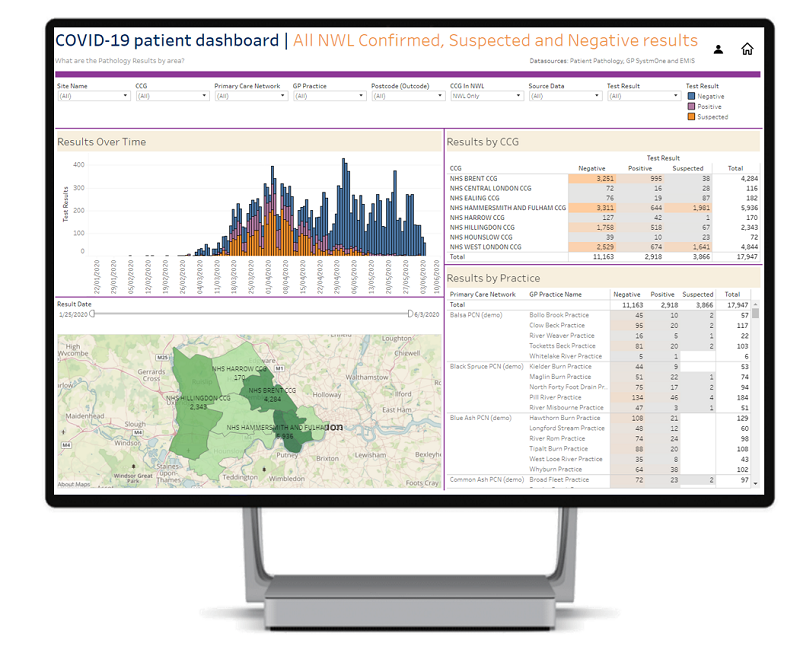Select Common Ash PCN (demo) network

tap(487, 480)
